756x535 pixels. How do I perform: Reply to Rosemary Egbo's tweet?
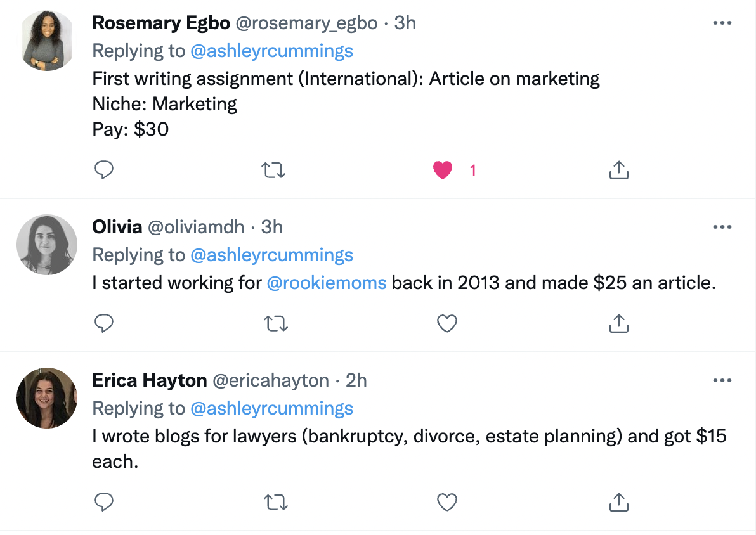point(103,170)
